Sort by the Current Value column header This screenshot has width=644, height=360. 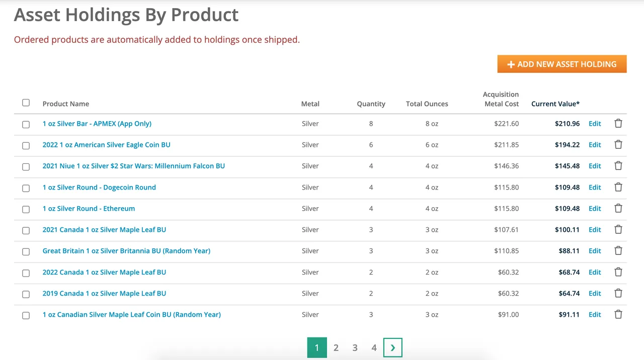(555, 104)
